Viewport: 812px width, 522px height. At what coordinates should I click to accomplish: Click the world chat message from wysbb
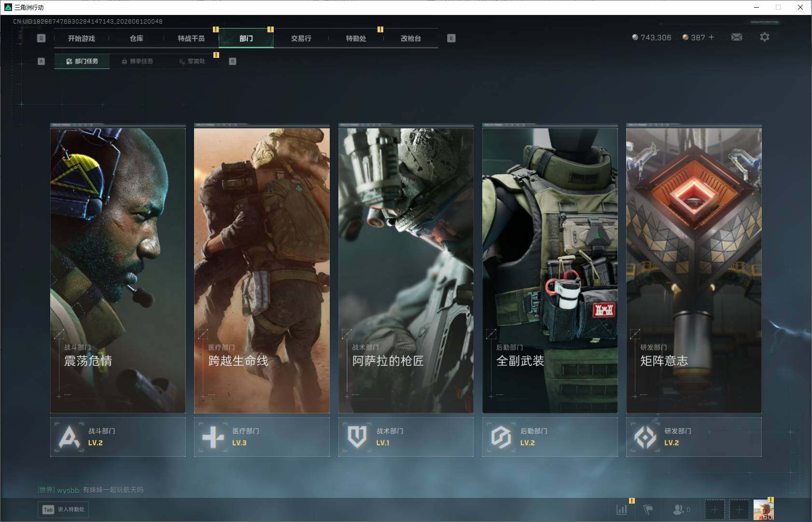[x=91, y=490]
